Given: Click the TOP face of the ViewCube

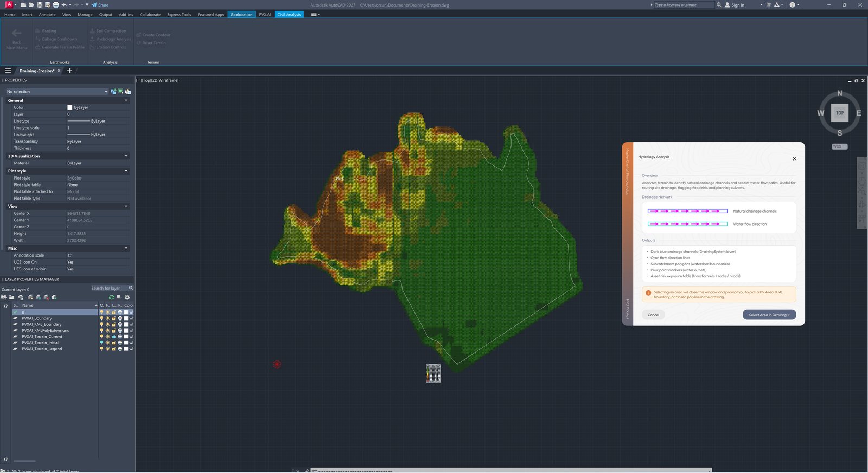Looking at the screenshot, I should click(x=840, y=113).
